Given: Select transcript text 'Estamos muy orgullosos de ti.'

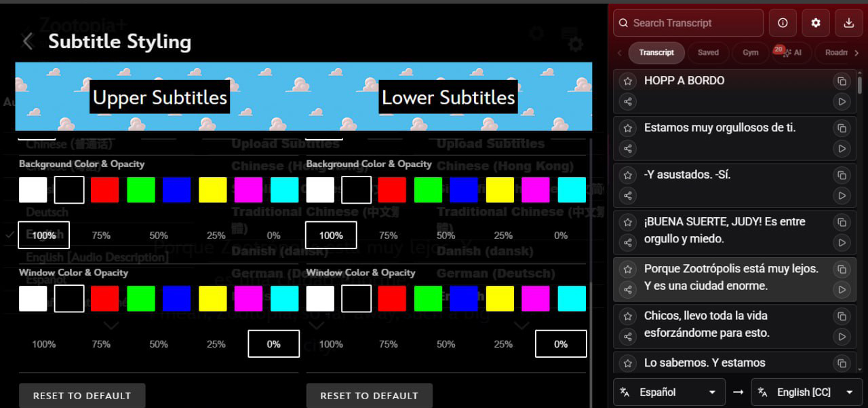Looking at the screenshot, I should coord(719,128).
